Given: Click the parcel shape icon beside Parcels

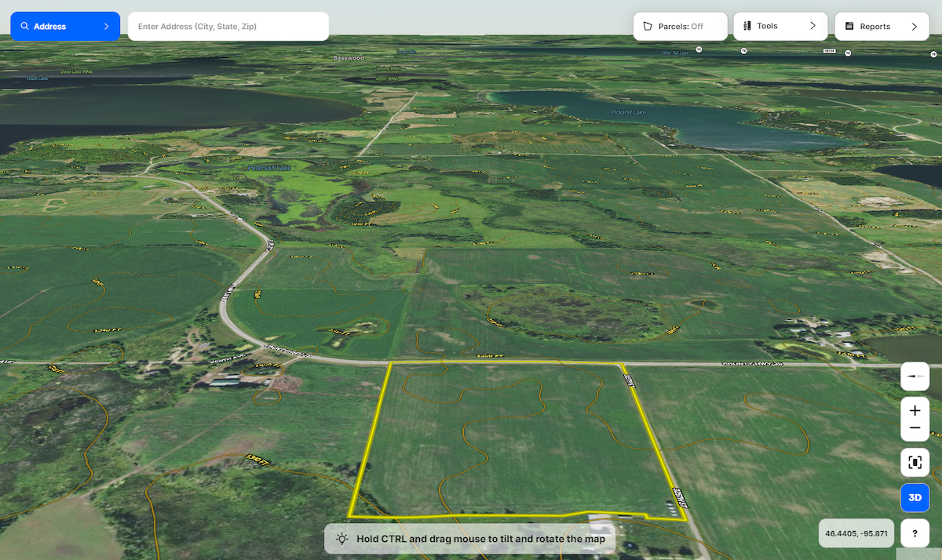Looking at the screenshot, I should pyautogui.click(x=648, y=27).
